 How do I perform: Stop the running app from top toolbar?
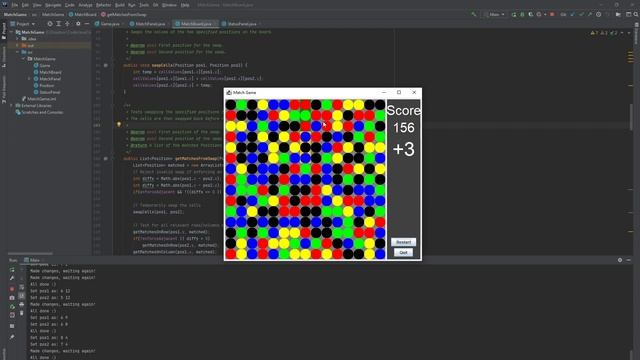pyautogui.click(x=552, y=14)
